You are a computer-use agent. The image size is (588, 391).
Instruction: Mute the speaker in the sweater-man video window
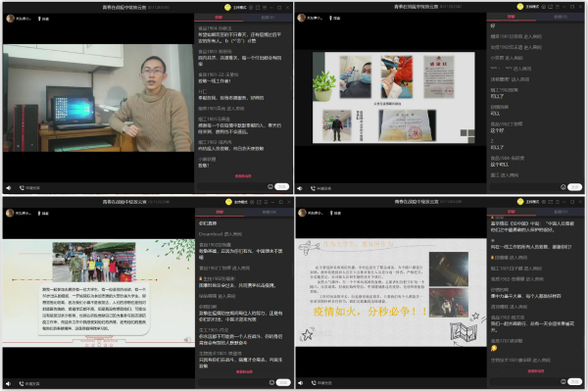click(x=9, y=188)
